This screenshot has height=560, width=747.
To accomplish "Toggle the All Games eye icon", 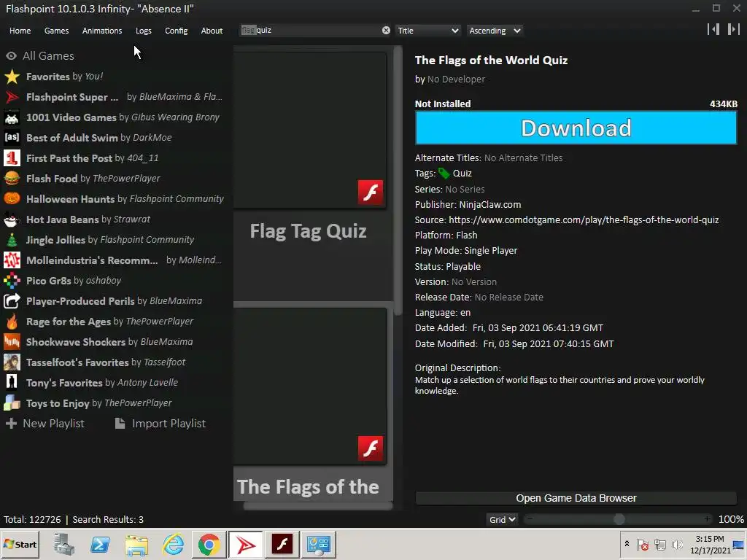I will 12,55.
